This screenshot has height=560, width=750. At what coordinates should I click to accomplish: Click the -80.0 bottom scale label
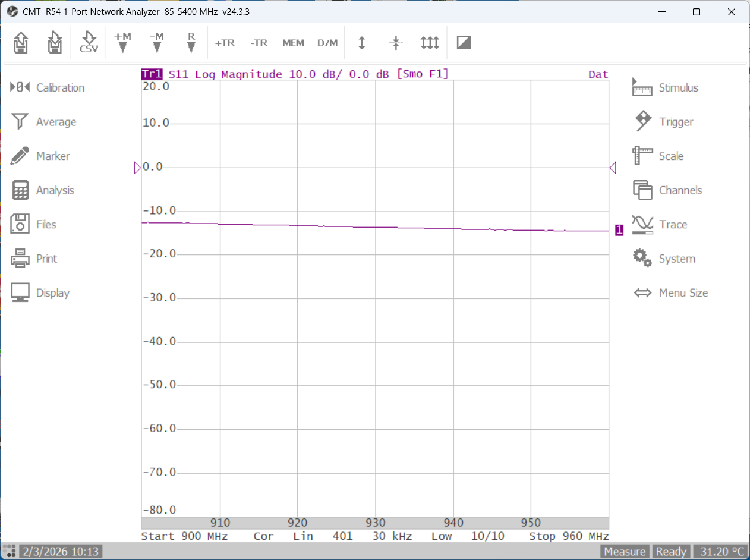pos(160,510)
